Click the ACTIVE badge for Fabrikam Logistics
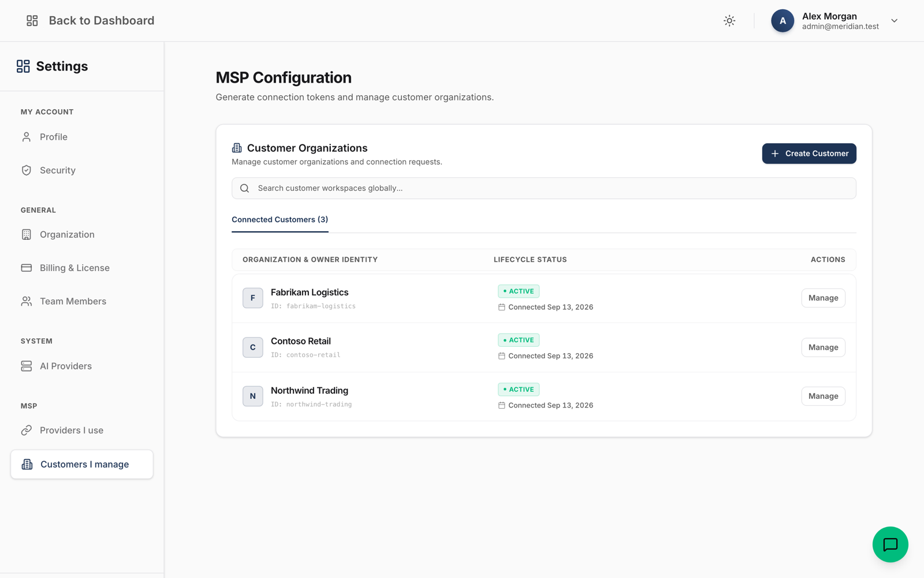Image resolution: width=924 pixels, height=578 pixels. [x=519, y=291]
